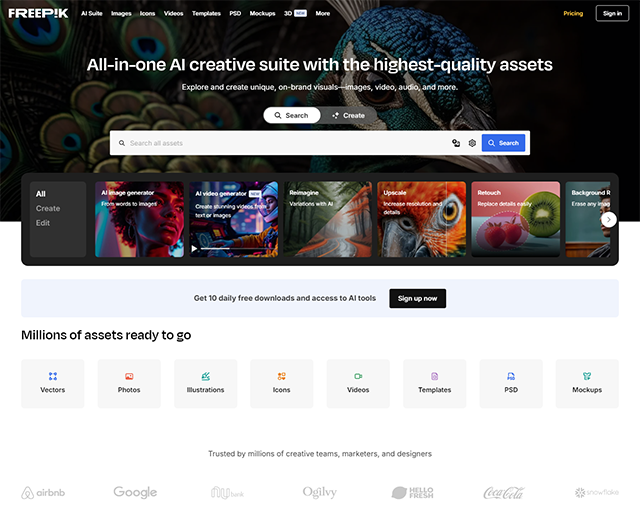Open the Pricing link
This screenshot has height=513, width=640.
(x=573, y=13)
